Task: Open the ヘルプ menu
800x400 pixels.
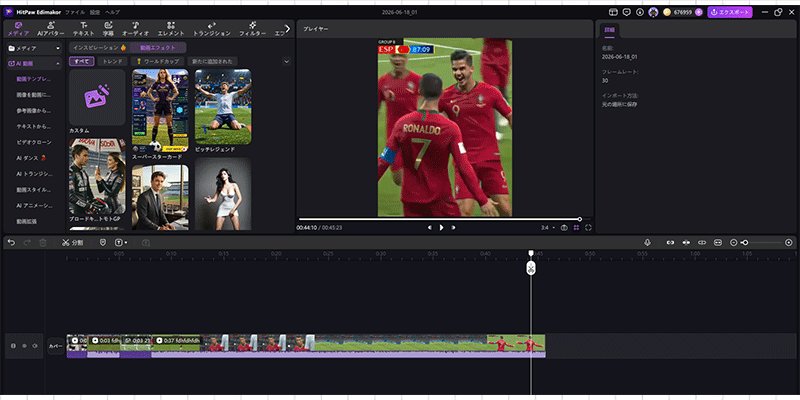Action: point(112,12)
